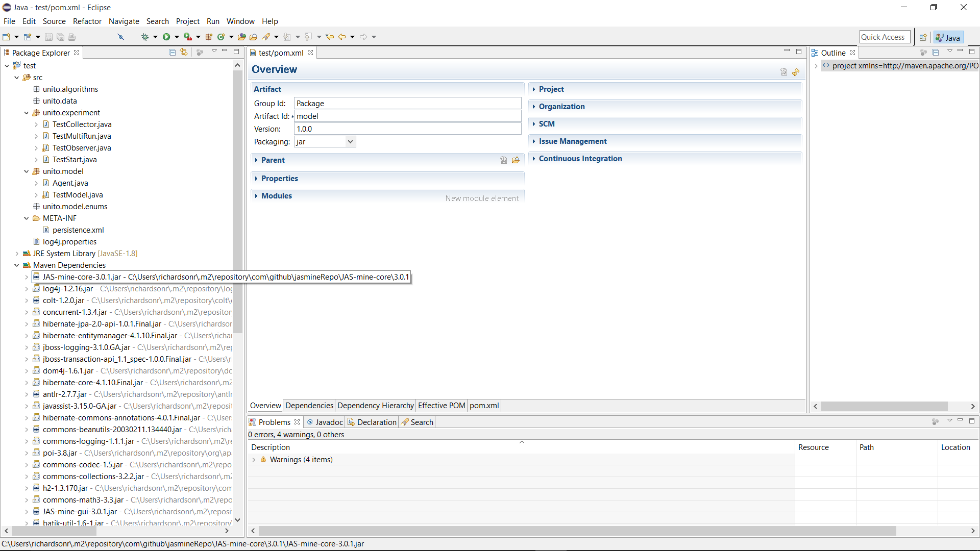The image size is (980, 551).
Task: Switch to the Effective POM tab
Action: coord(442,406)
